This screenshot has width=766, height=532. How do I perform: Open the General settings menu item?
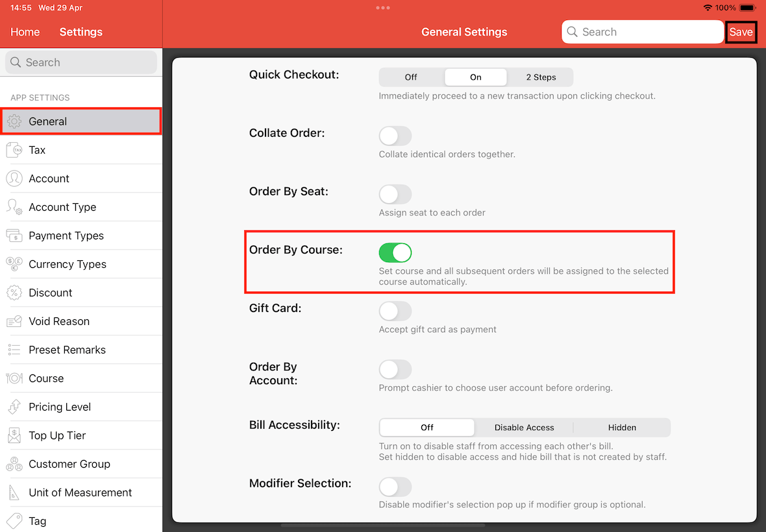[82, 121]
